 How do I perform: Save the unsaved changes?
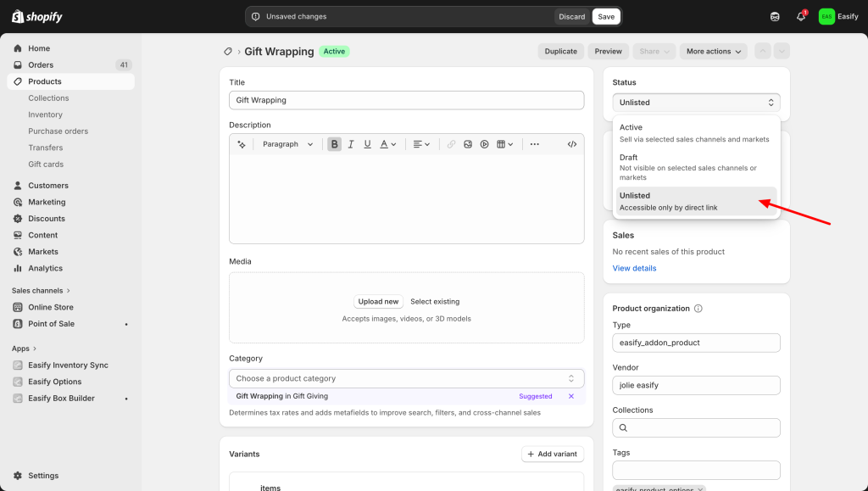(606, 17)
